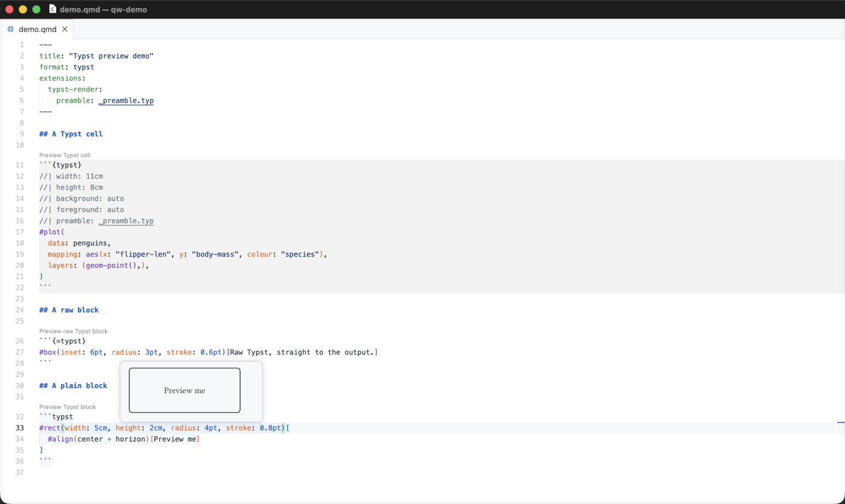Click the closing bracket on line 35
This screenshot has height=504, width=845.
41,450
